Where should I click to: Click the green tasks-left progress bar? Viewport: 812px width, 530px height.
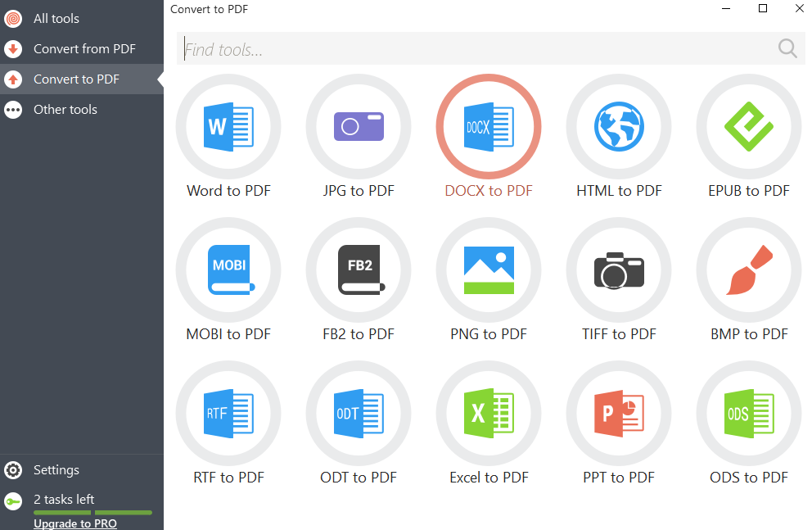click(92, 513)
